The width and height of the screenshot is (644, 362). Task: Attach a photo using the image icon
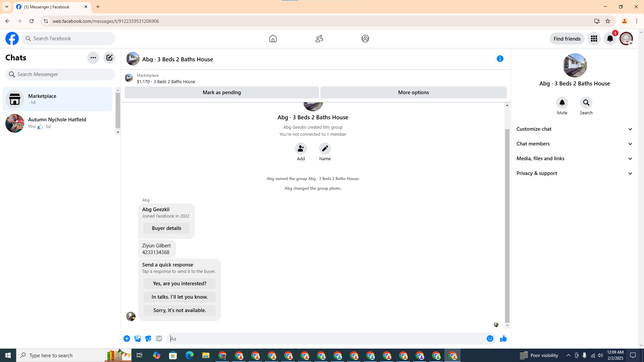coord(138,339)
